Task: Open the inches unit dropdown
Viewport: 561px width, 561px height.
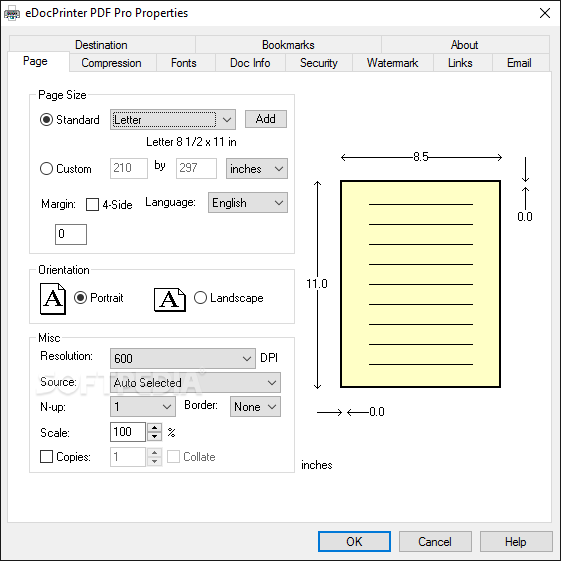Action: [257, 169]
